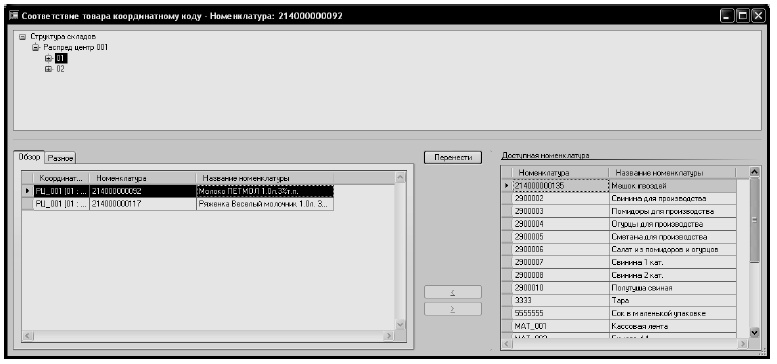The width and height of the screenshot is (777, 364).
Task: Click Название номенклатуры header in left table
Action: tap(265, 178)
